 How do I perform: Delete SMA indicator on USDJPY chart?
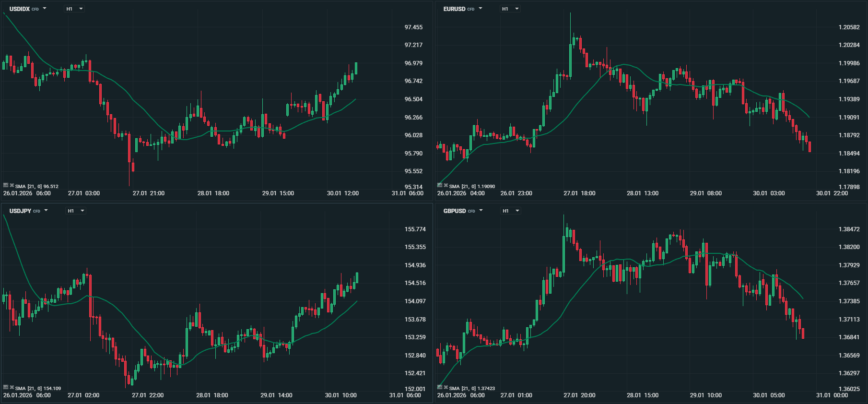[12, 387]
